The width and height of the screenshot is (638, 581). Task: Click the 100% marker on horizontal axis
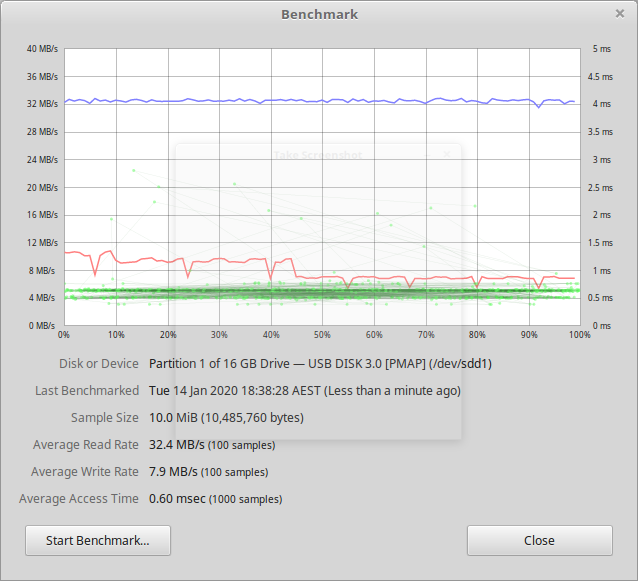coord(578,335)
